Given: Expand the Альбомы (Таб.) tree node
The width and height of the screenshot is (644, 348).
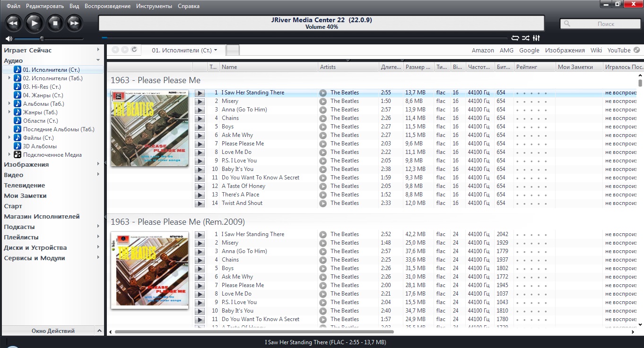Looking at the screenshot, I should click(9, 104).
